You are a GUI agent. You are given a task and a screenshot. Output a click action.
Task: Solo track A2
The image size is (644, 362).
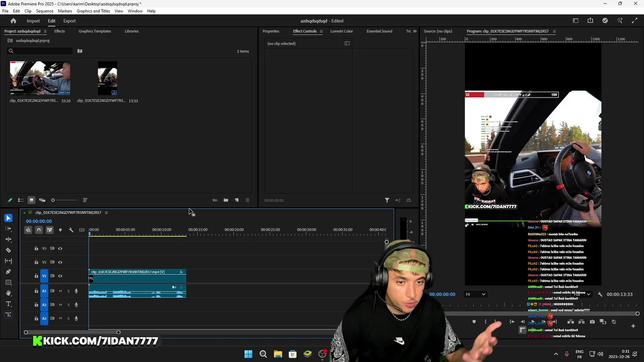[68, 305]
